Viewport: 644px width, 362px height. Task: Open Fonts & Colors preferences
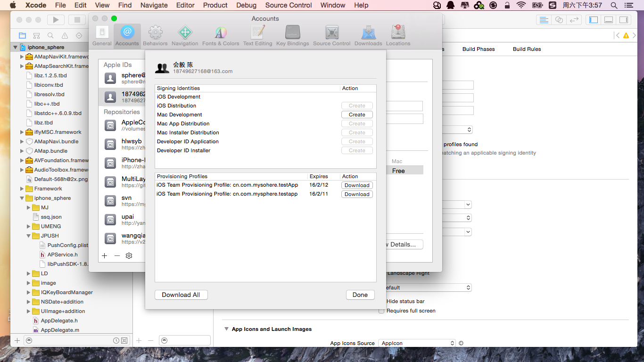(221, 36)
